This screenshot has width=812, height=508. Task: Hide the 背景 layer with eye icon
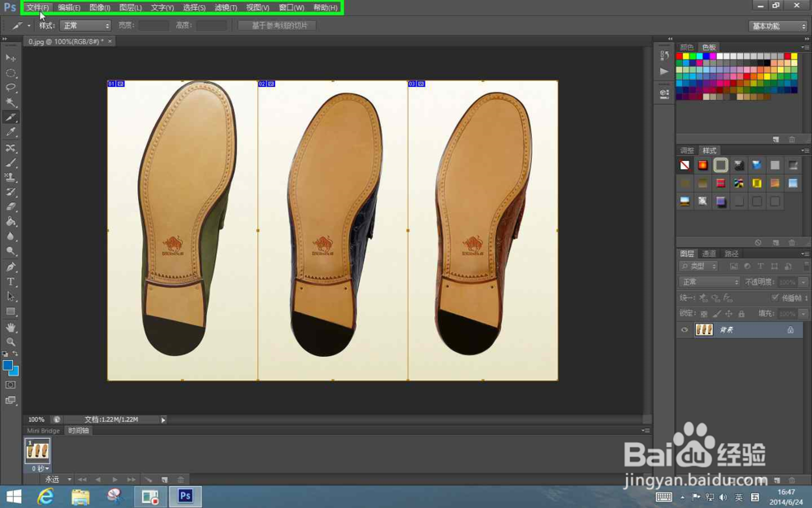684,330
